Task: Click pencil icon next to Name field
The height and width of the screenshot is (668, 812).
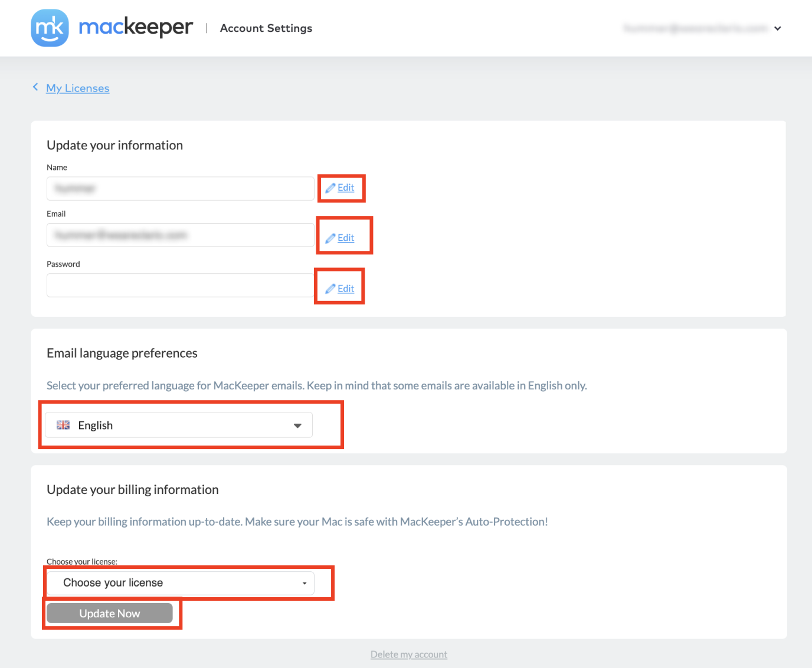Action: click(x=330, y=188)
